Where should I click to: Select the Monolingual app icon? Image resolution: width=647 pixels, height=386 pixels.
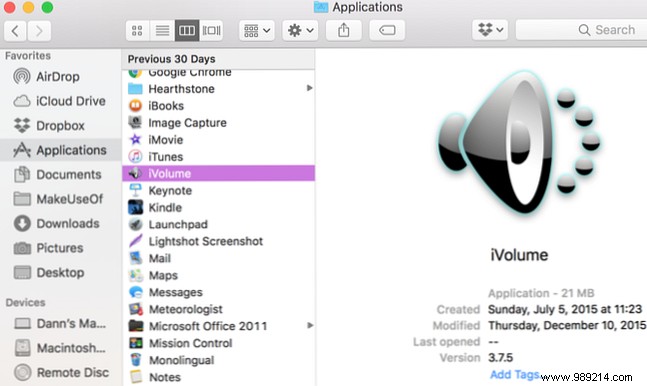pyautogui.click(x=135, y=360)
